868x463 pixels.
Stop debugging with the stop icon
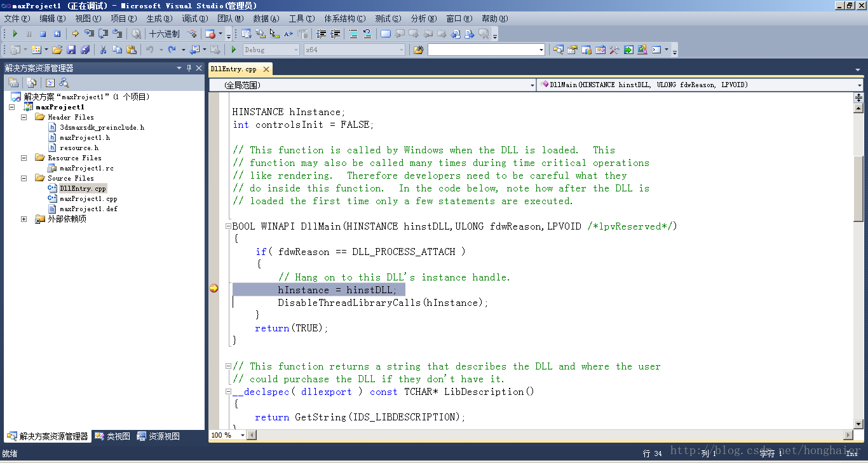pos(43,34)
